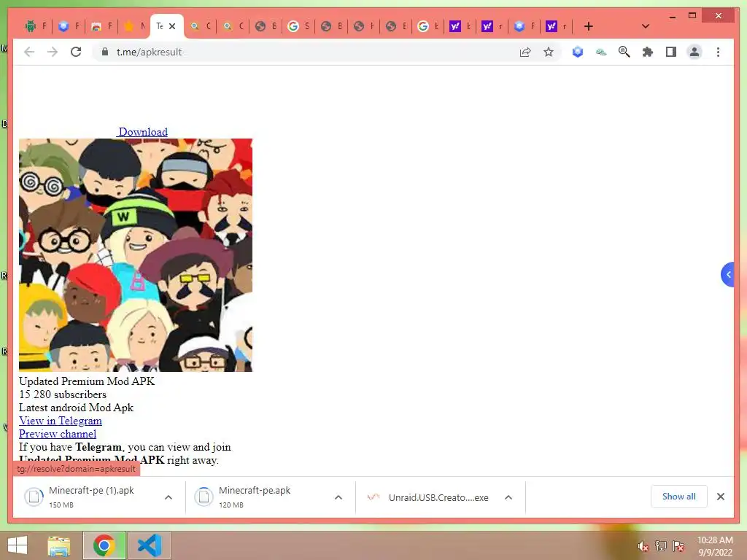
Task: View site security lock info
Action: click(x=105, y=52)
